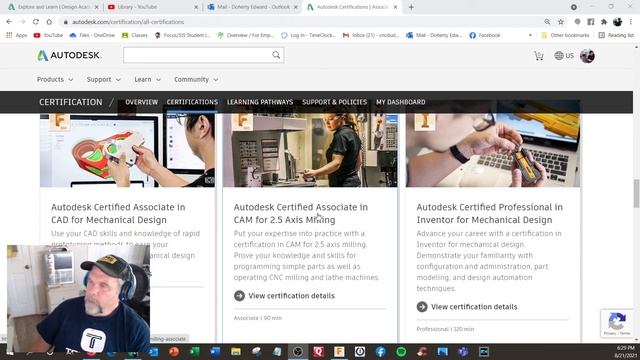Go to the browser home page
The width and height of the screenshot is (640, 360).
click(x=49, y=22)
